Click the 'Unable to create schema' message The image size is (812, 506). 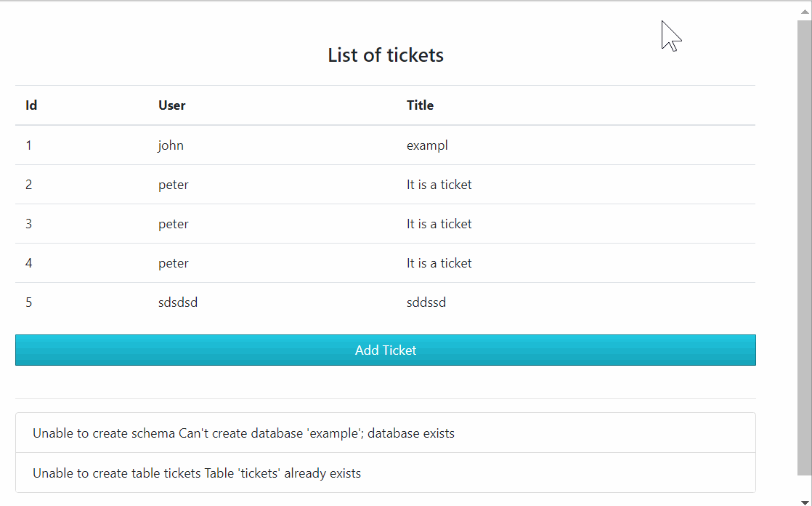(x=243, y=433)
